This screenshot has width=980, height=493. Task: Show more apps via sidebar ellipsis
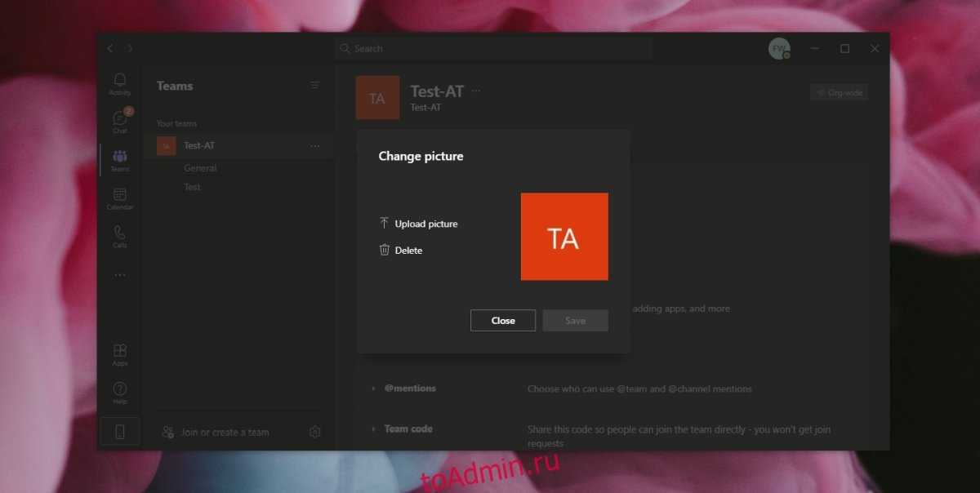click(120, 275)
